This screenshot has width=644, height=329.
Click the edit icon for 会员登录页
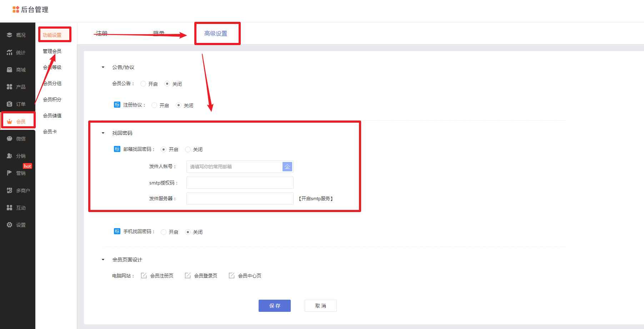tap(188, 275)
